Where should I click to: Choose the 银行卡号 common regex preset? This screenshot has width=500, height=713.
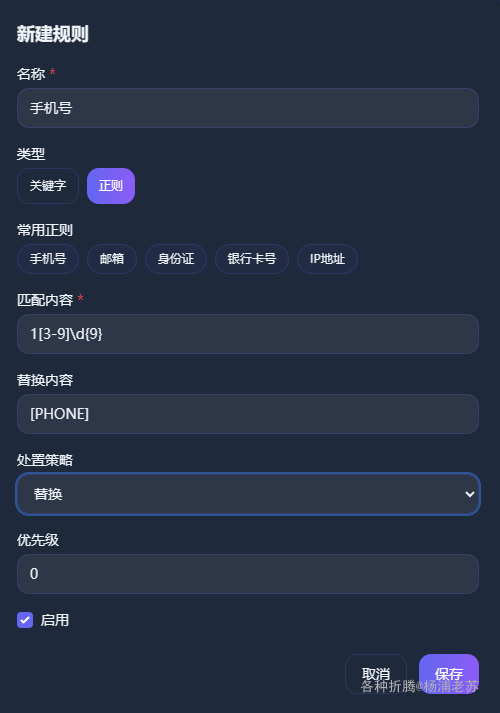(252, 259)
